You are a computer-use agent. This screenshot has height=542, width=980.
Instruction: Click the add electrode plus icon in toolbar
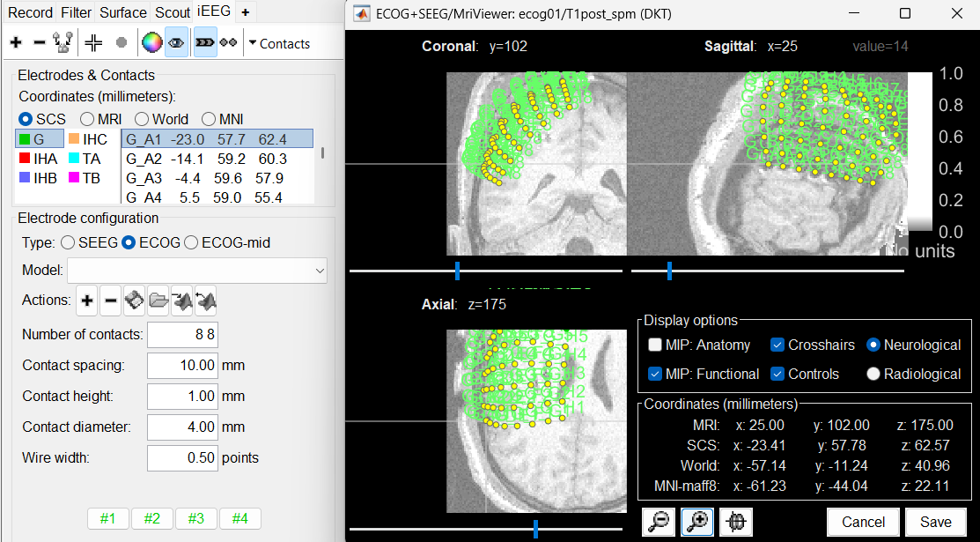click(x=16, y=42)
